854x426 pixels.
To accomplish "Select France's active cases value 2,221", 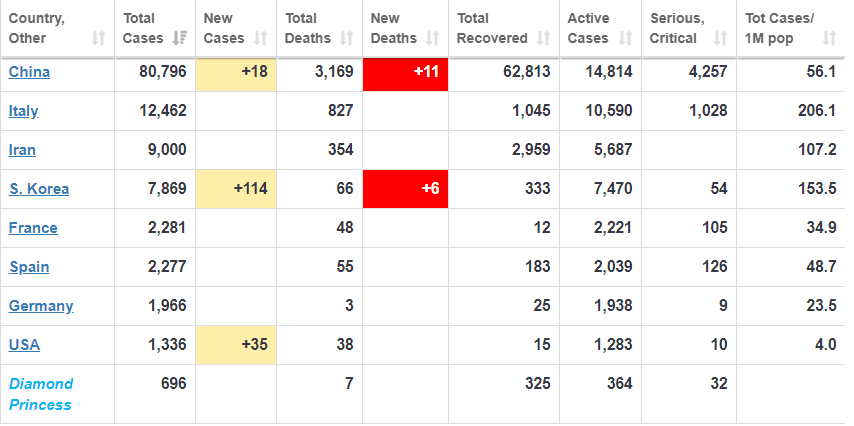I will (x=613, y=228).
